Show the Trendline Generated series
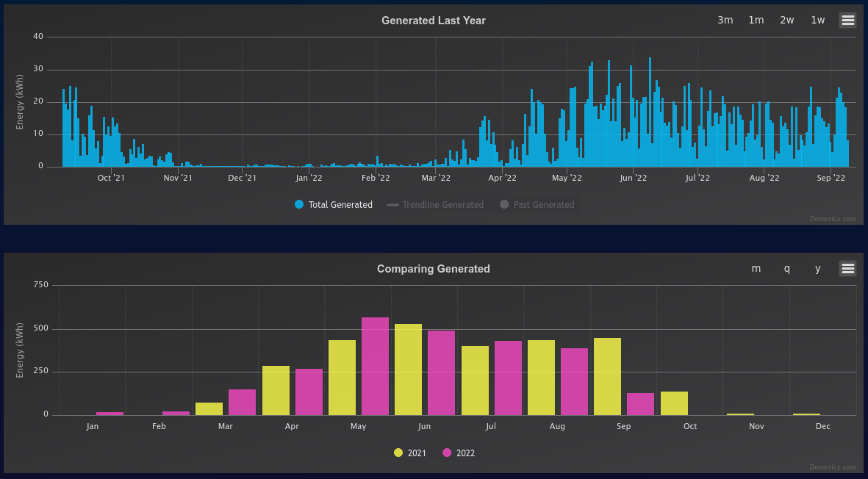 pyautogui.click(x=436, y=205)
